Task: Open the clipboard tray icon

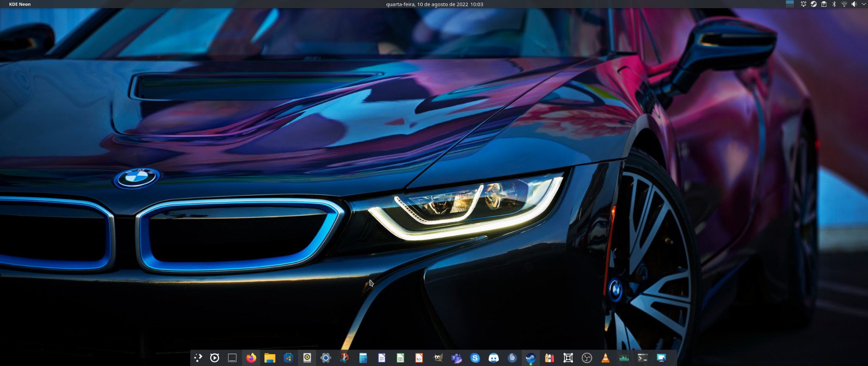Action: (823, 4)
